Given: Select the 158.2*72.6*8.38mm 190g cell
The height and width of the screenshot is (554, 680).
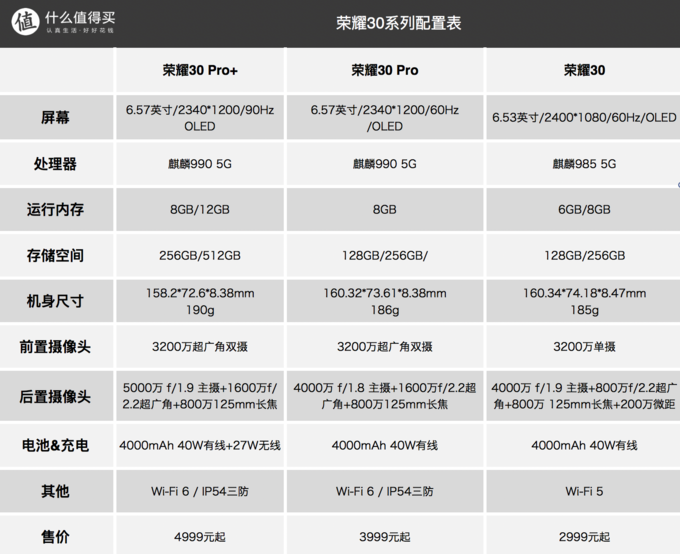Looking at the screenshot, I should pyautogui.click(x=200, y=302).
